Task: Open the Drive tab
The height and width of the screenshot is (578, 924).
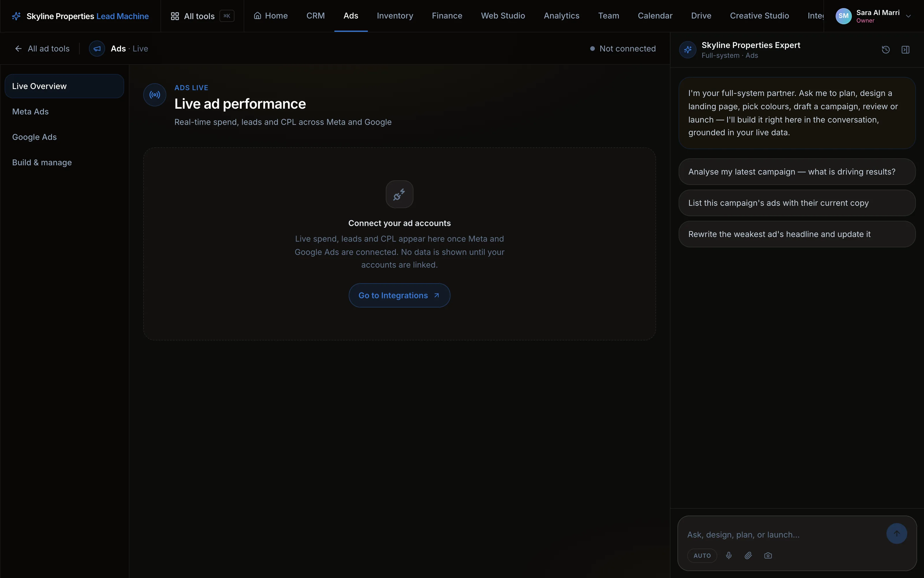Action: tap(701, 16)
